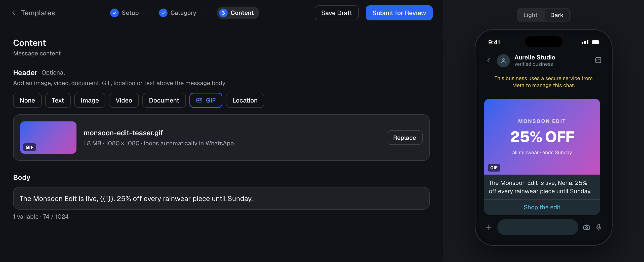Image resolution: width=644 pixels, height=262 pixels.
Task: Click the GIF badge on file thumbnail
Action: (30, 147)
